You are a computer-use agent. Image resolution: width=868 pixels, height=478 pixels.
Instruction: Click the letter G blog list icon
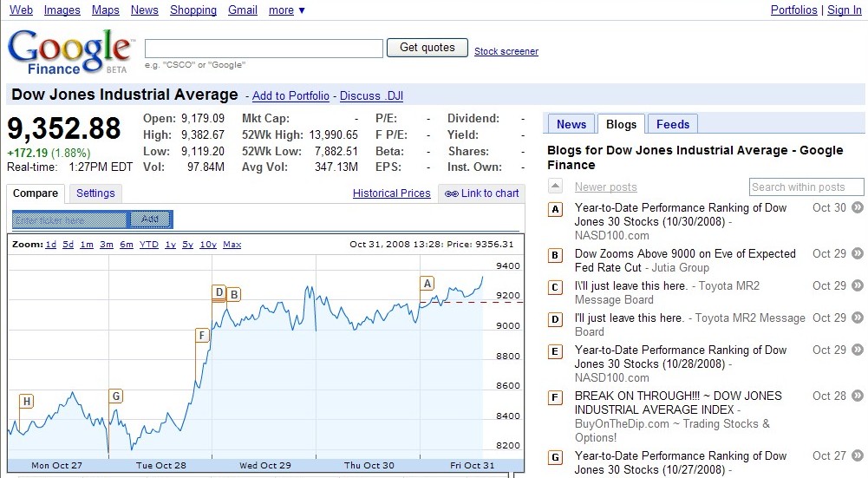point(555,457)
